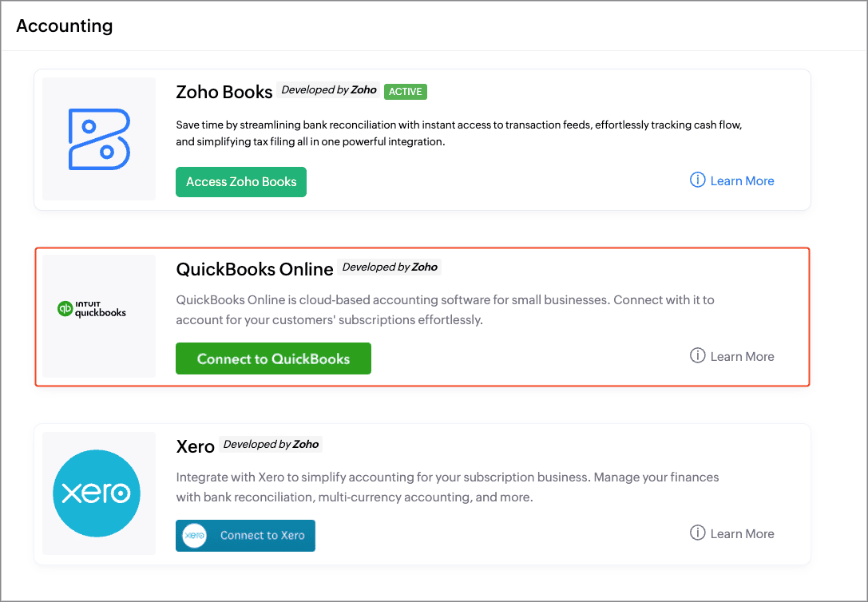
Task: Click the Intuit QuickBooks logo
Action: (x=92, y=309)
